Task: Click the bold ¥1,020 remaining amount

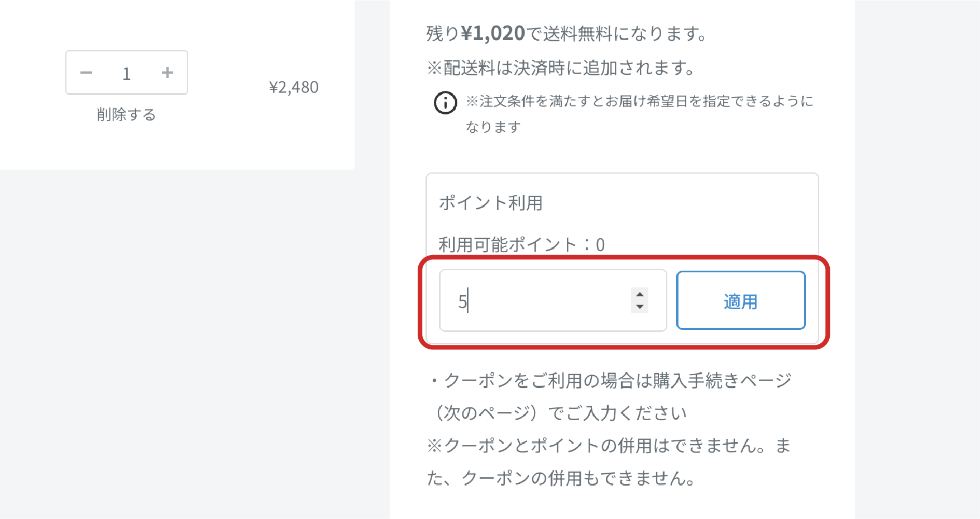Action: pos(493,33)
